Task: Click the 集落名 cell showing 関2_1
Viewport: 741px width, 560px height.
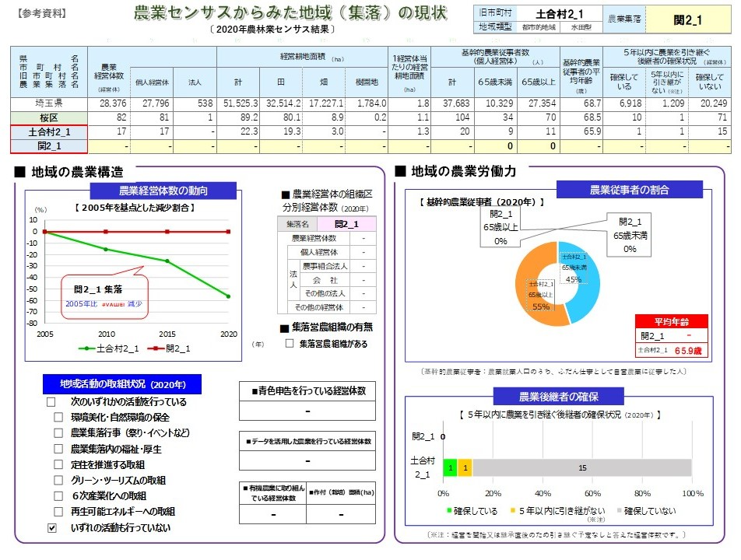Action: pyautogui.click(x=346, y=224)
